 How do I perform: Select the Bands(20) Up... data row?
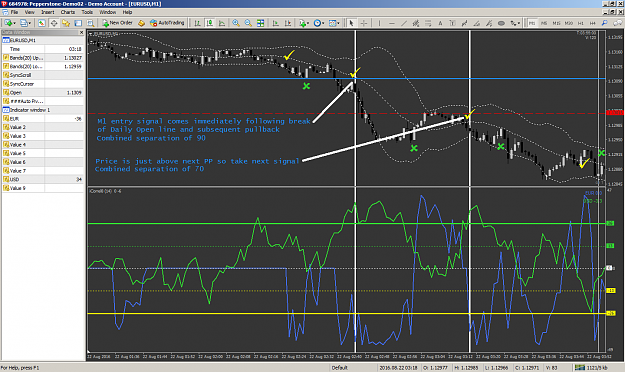click(43, 58)
